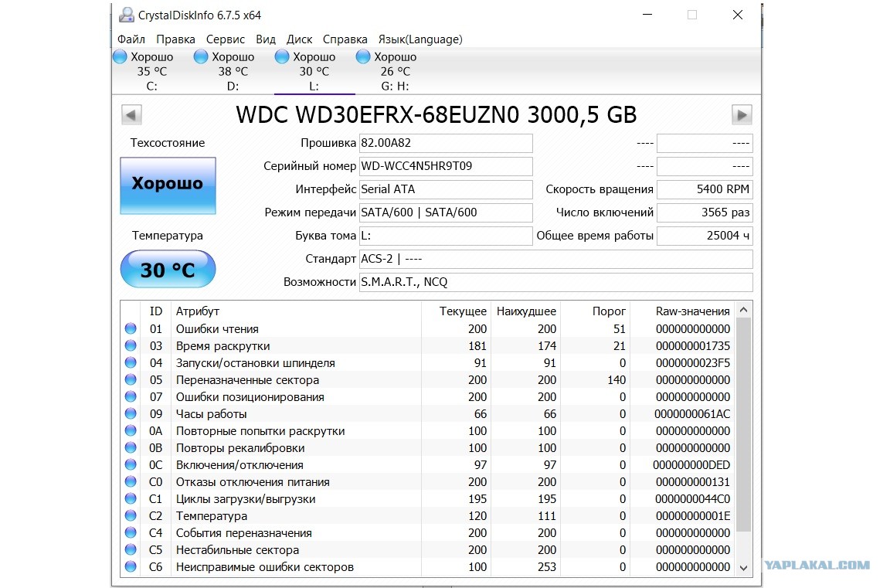Open the Правка menu
Viewport: 890px width, 588px height.
click(176, 39)
